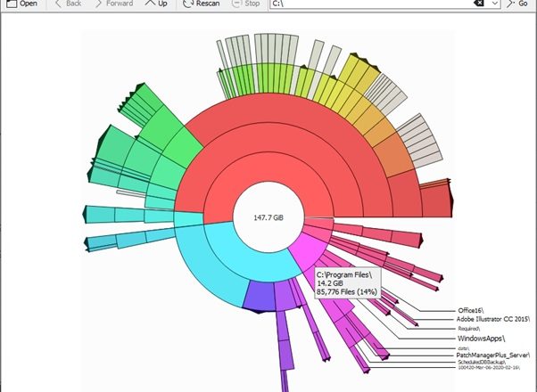Click the Go button
The width and height of the screenshot is (537, 392).
pos(517,4)
